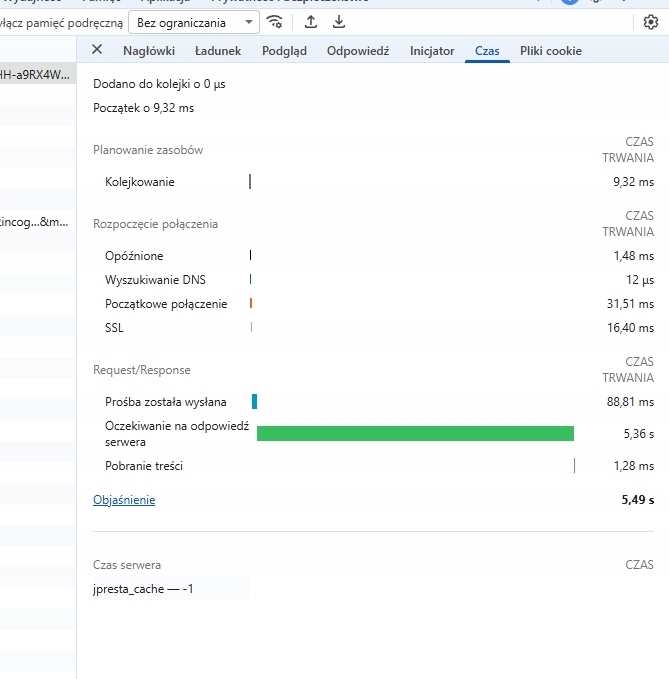Click the export HAR download icon

click(339, 22)
